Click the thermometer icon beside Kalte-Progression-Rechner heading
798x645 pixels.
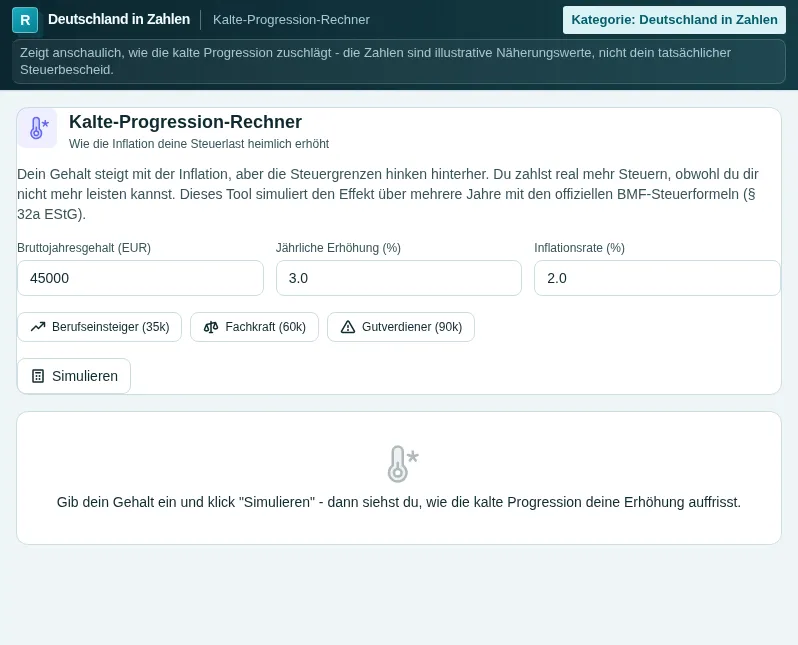[38, 128]
